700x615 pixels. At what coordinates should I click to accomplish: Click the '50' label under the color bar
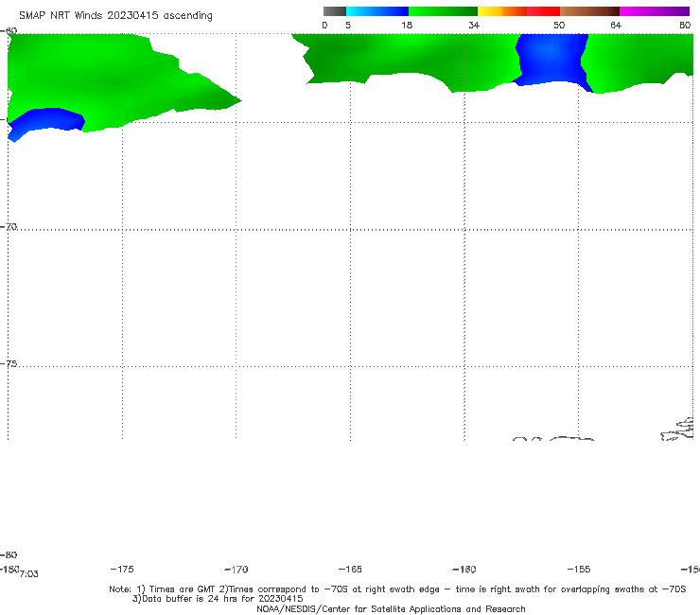(x=559, y=26)
